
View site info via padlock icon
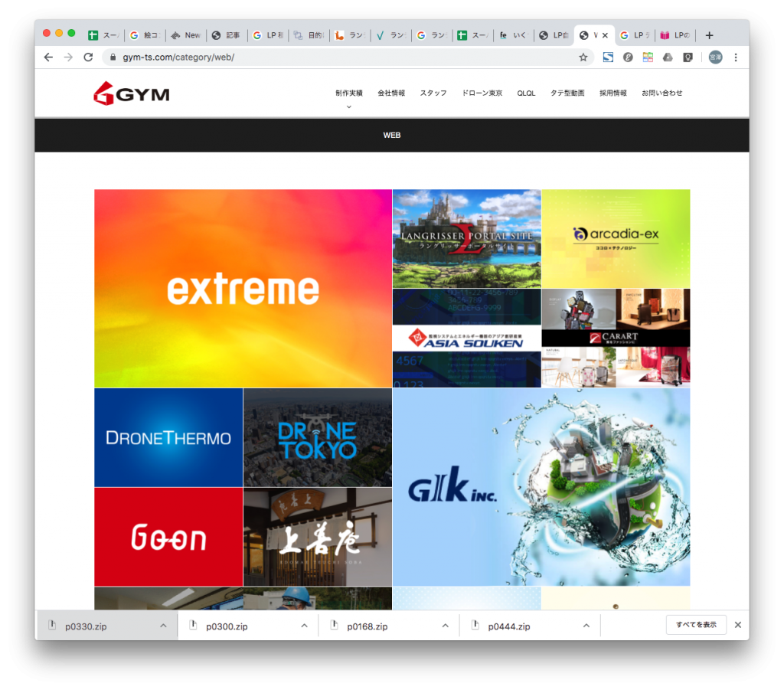click(113, 57)
